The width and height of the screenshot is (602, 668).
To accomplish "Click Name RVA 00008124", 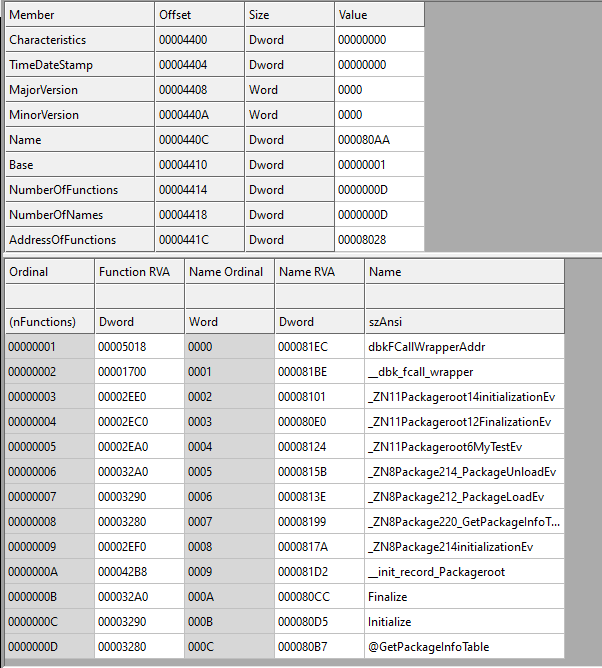I will [x=320, y=447].
